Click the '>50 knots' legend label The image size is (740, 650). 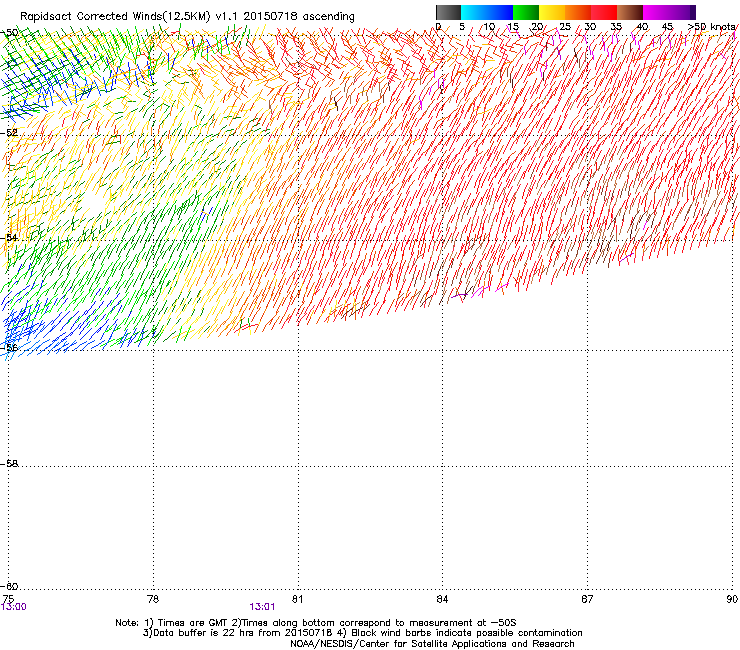(711, 27)
